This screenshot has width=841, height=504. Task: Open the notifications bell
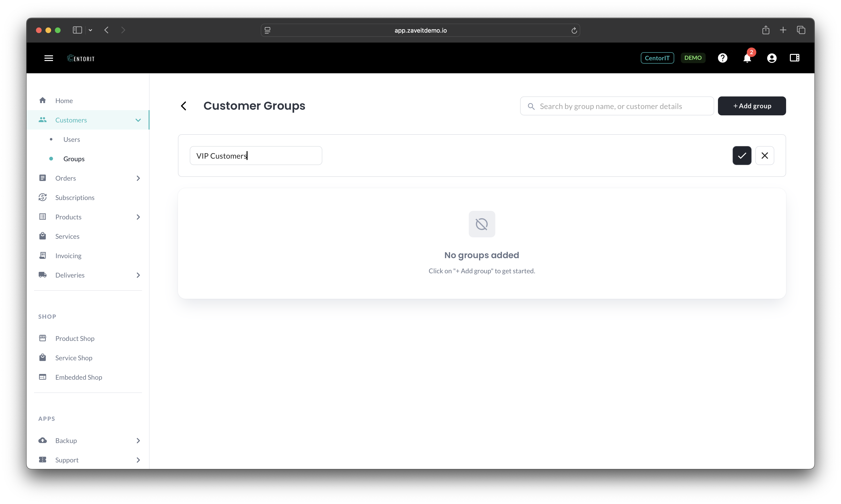point(747,58)
